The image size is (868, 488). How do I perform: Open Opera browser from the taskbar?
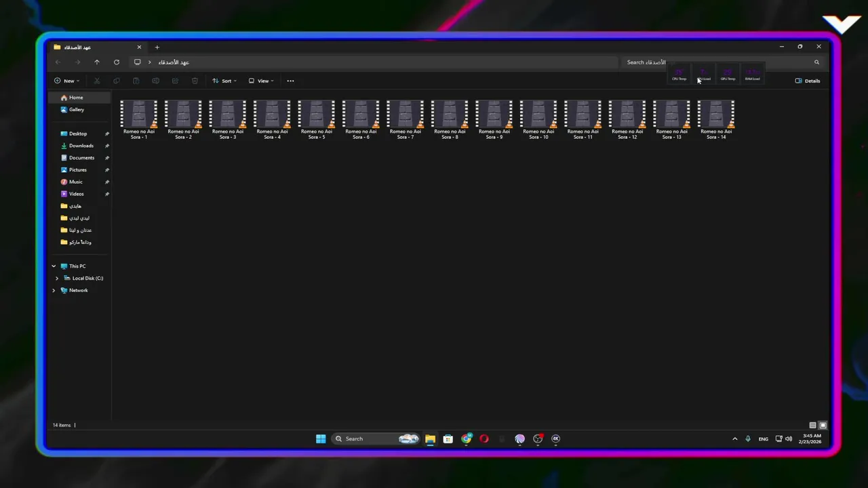484,439
